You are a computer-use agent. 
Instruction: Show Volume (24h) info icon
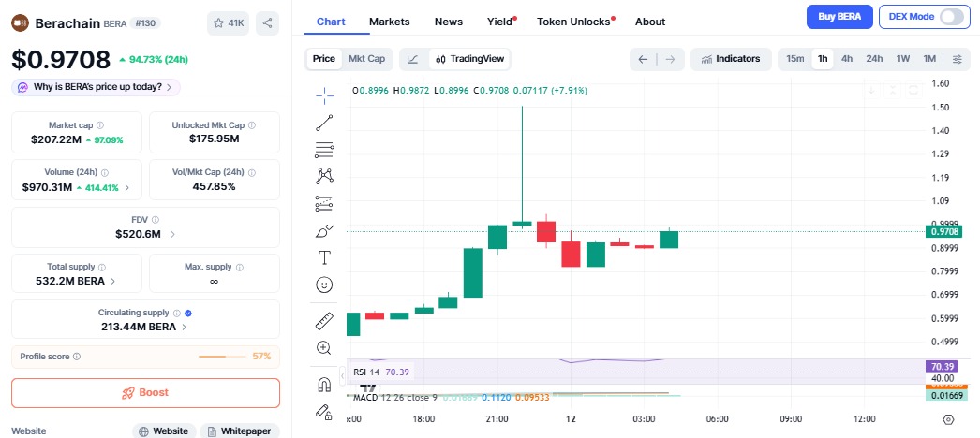tap(104, 173)
